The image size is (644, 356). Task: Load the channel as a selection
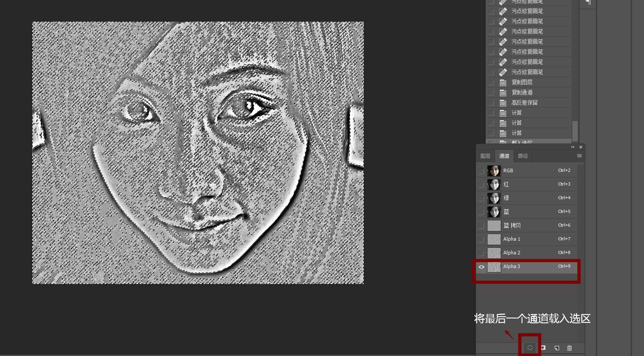530,348
